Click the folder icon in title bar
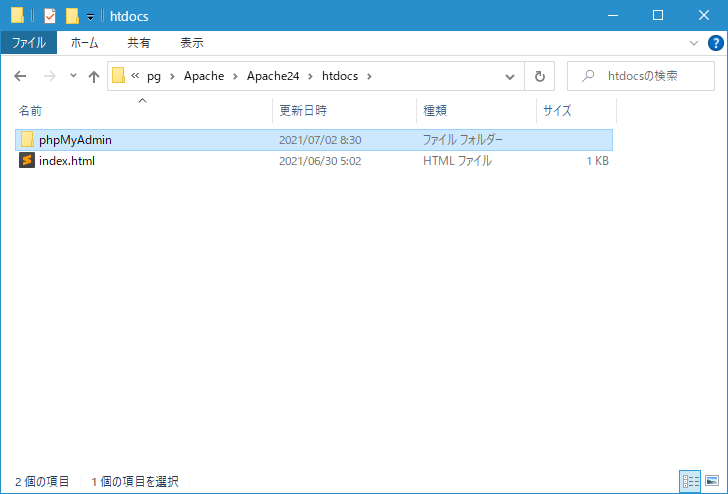This screenshot has width=728, height=494. tap(17, 15)
